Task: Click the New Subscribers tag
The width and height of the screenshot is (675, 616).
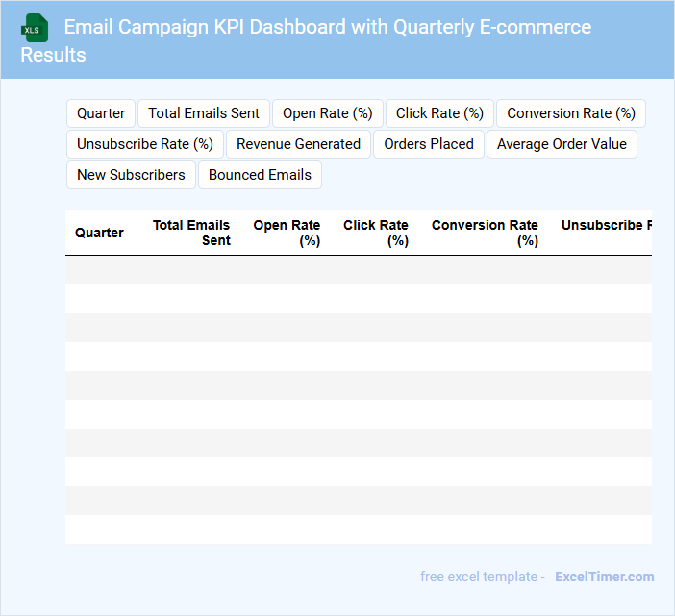Action: click(x=131, y=175)
